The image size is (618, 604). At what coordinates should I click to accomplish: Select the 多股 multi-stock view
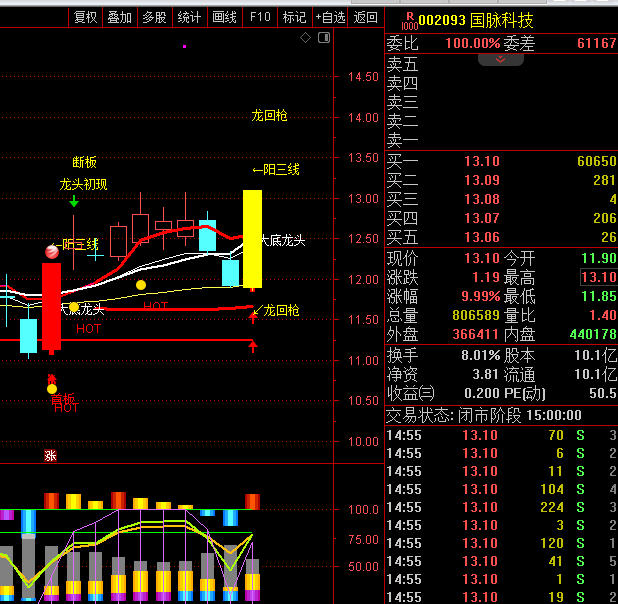coord(154,17)
